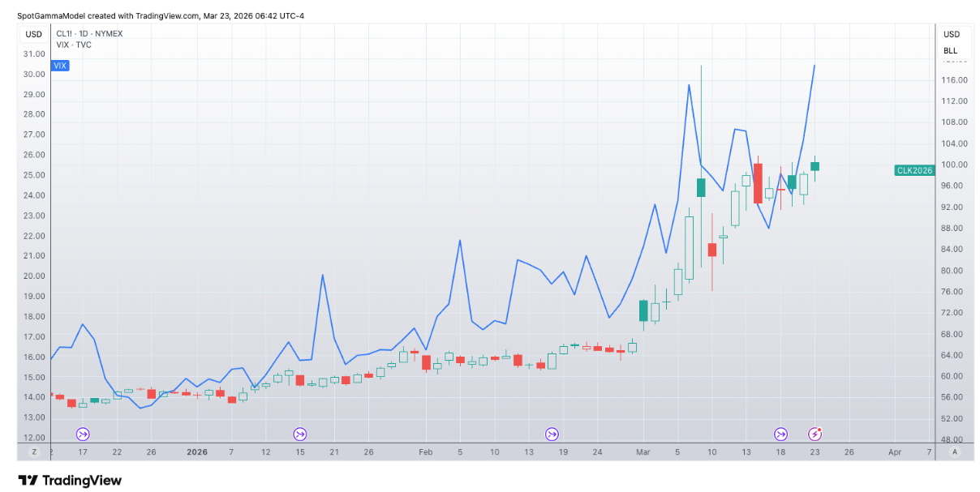The width and height of the screenshot is (980, 492).
Task: Select the VIX · TVC legend entry
Action: (x=71, y=45)
